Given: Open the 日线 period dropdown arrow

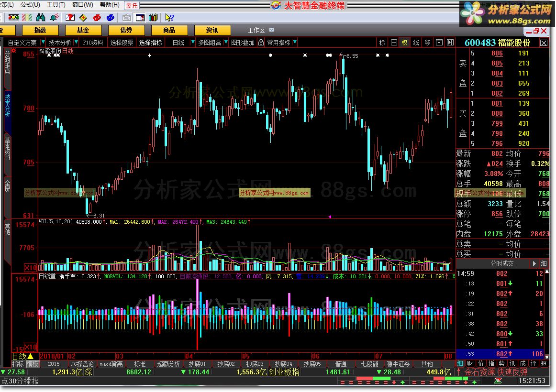Looking at the screenshot, I should click(x=192, y=43).
